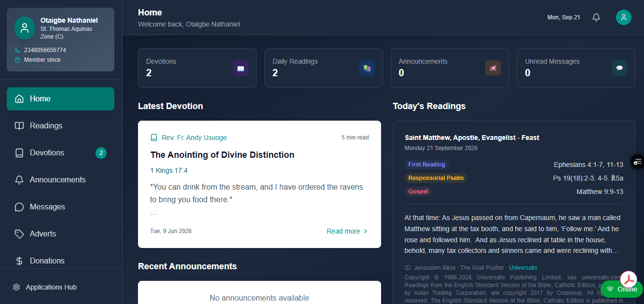This screenshot has width=644, height=304.
Task: Navigate to Adverts in the sidebar
Action: (x=60, y=234)
